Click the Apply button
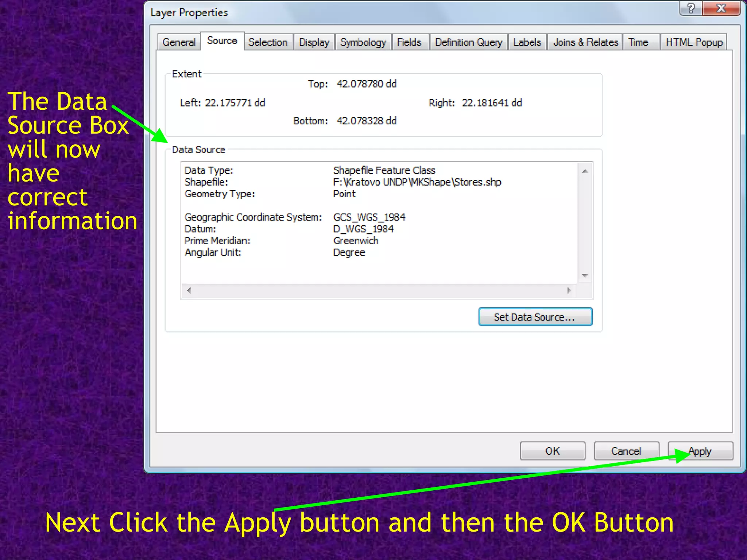The width and height of the screenshot is (747, 560). pyautogui.click(x=700, y=451)
